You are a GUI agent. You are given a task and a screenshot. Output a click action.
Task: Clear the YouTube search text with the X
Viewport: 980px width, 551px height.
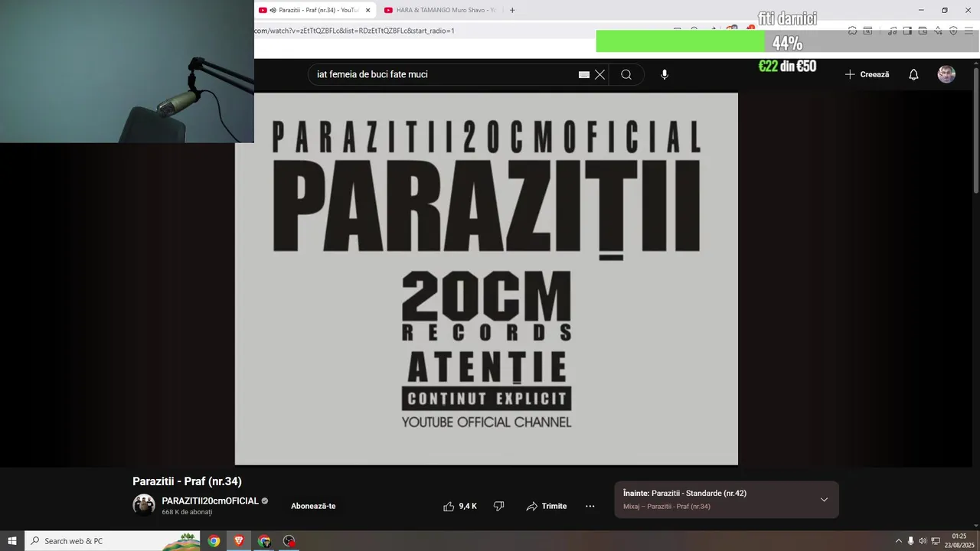point(599,74)
